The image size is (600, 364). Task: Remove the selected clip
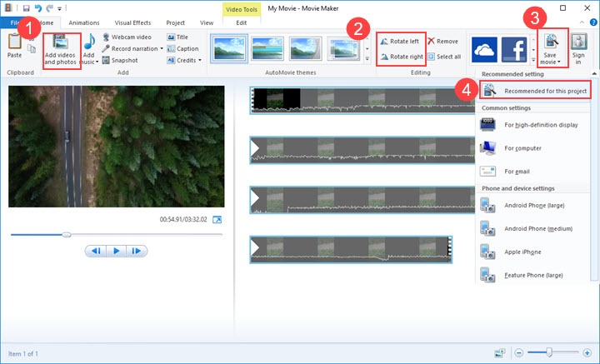pyautogui.click(x=442, y=41)
